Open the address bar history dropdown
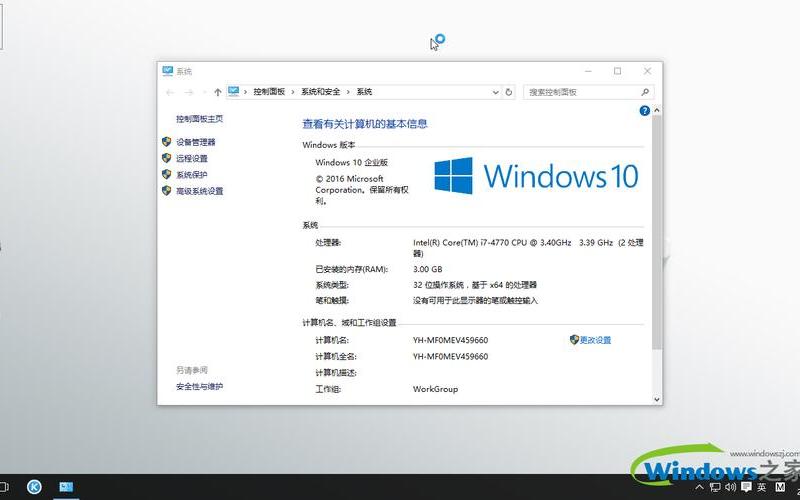 point(495,92)
